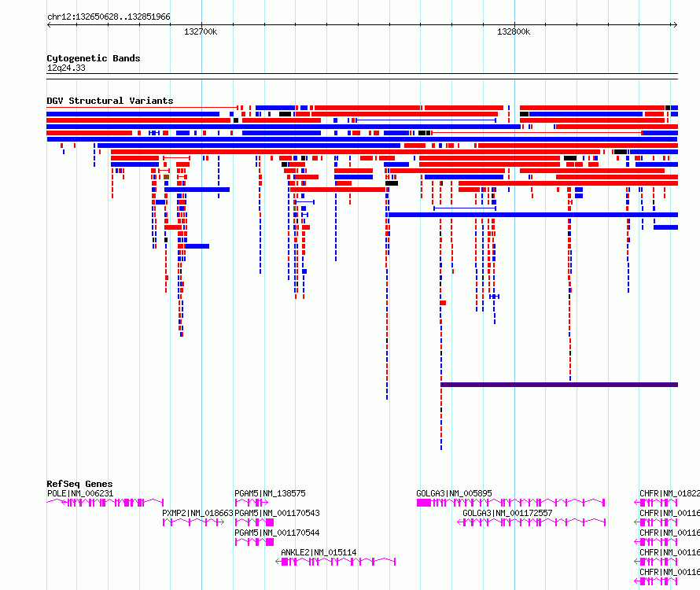Click the GOLGA3 NM_001172557 transcript glyph
Image resolution: width=700 pixels, height=590 pixels.
click(x=531, y=522)
